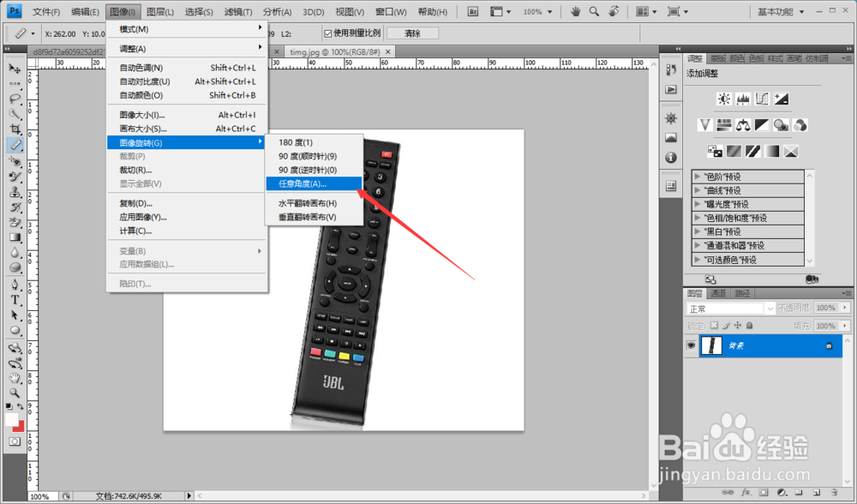Select the Pen tool
The image size is (857, 504).
coord(15,285)
